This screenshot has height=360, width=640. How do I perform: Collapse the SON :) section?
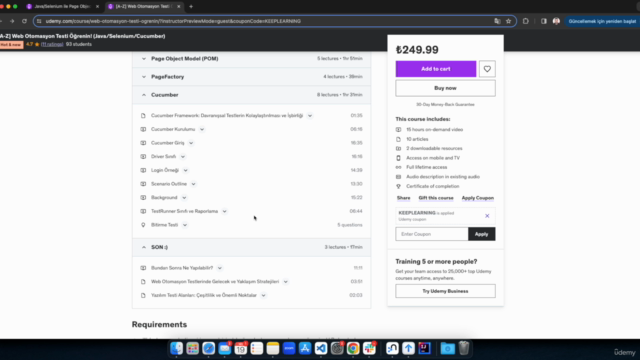tap(251, 247)
